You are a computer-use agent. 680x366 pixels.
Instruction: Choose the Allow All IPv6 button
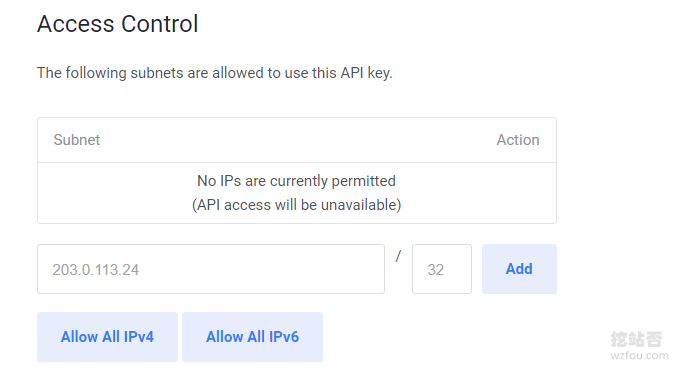[252, 337]
